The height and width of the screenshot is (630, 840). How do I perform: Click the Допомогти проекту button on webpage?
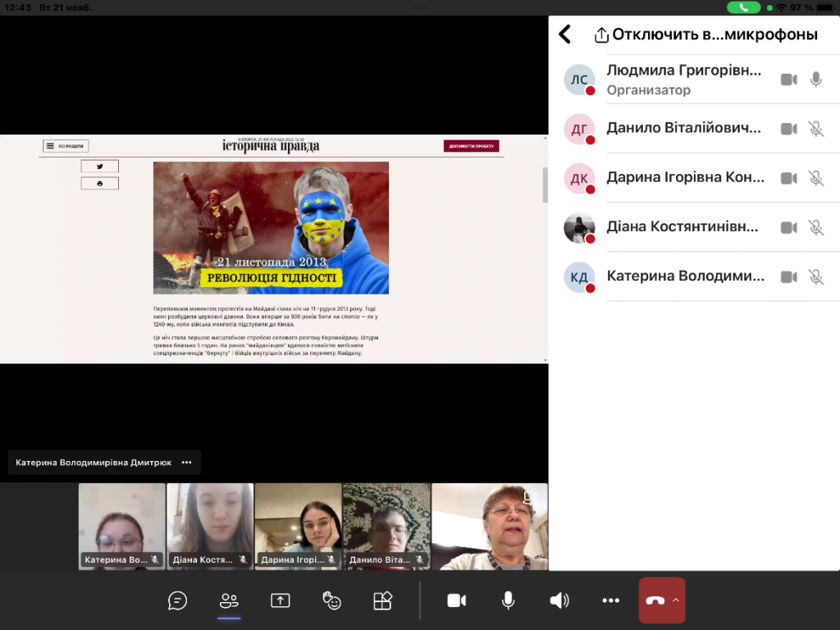tap(471, 146)
